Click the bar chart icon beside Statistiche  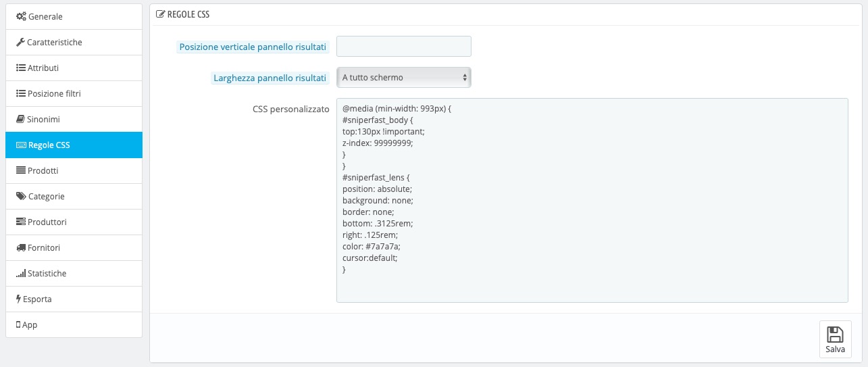pyautogui.click(x=21, y=274)
